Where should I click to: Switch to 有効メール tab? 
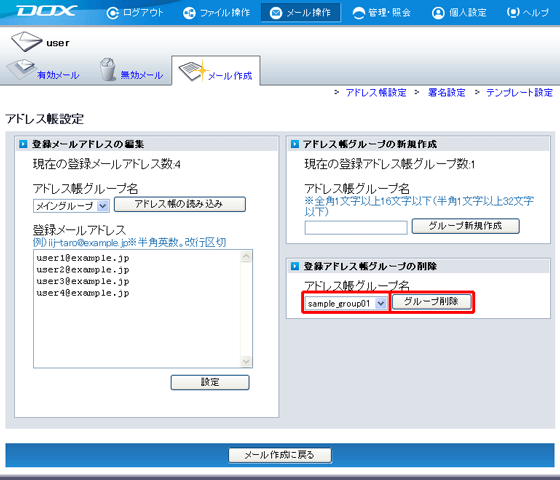(x=58, y=75)
